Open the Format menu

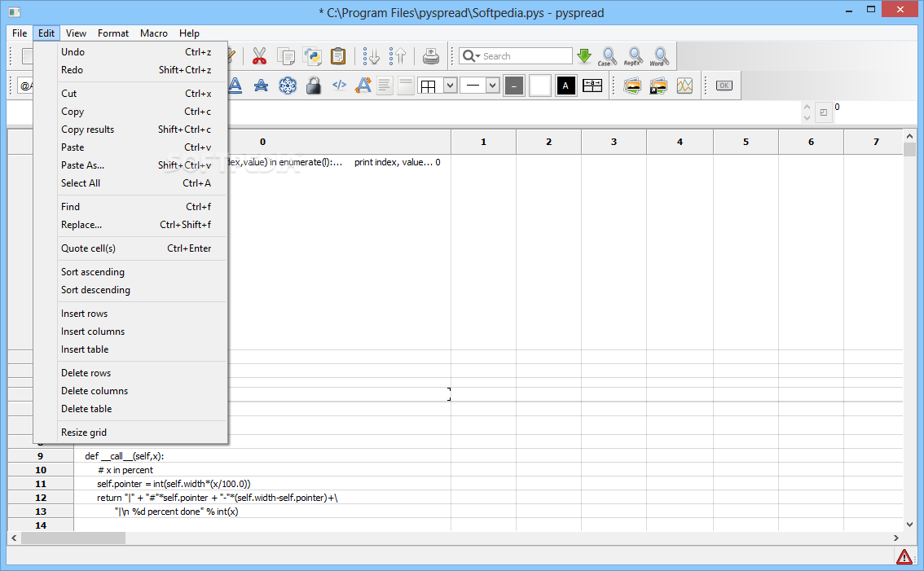pyautogui.click(x=113, y=33)
